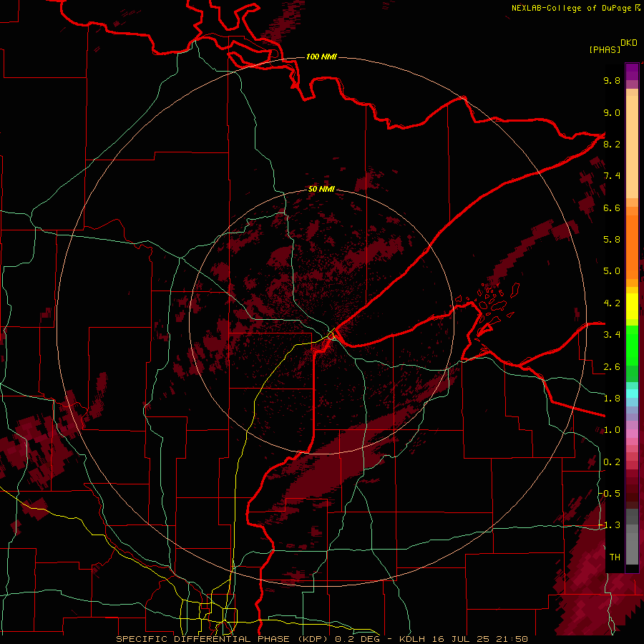
Task: Click the 5.0 value on the color scale
Action: pos(612,271)
